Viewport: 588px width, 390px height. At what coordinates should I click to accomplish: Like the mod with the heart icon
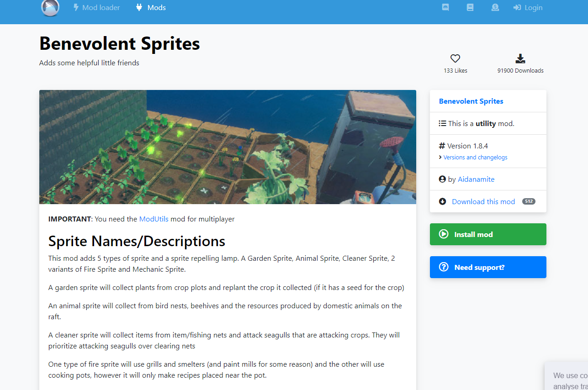coord(455,58)
